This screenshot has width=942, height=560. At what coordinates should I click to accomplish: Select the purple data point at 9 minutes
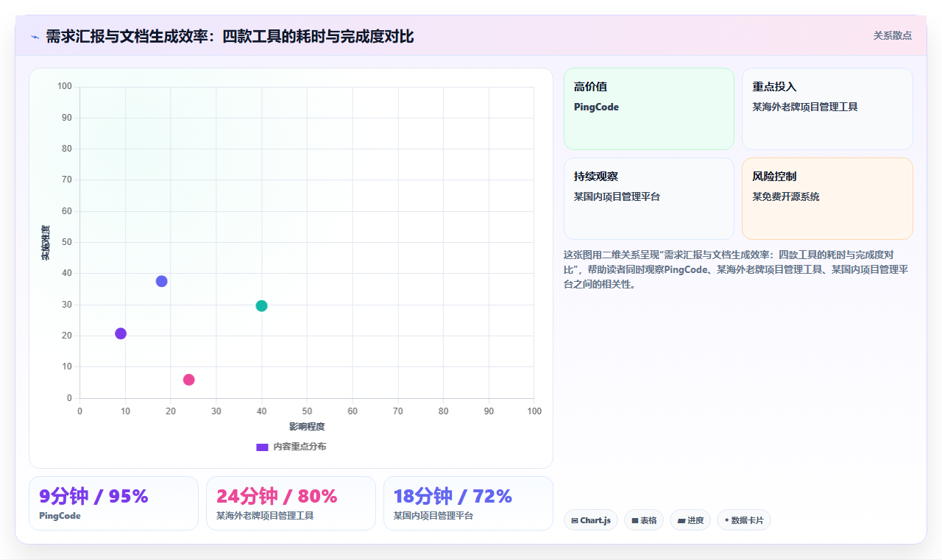pyautogui.click(x=121, y=333)
